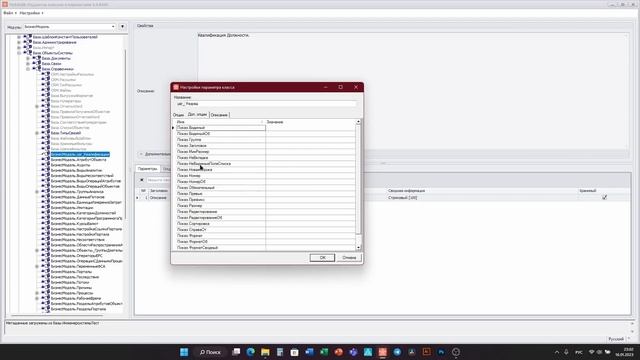
Task: Click the X clear-search icon in parameters panel
Action: click(142, 180)
